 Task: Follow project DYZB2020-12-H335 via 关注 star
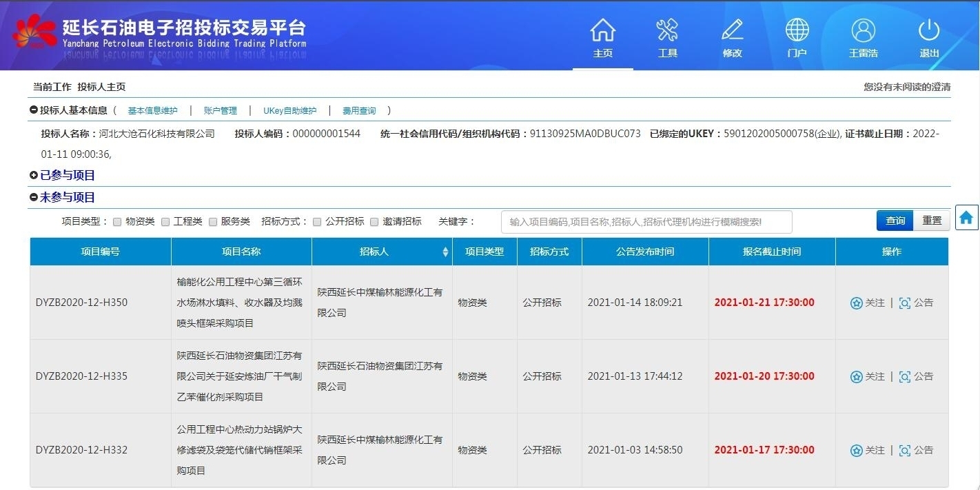(868, 376)
